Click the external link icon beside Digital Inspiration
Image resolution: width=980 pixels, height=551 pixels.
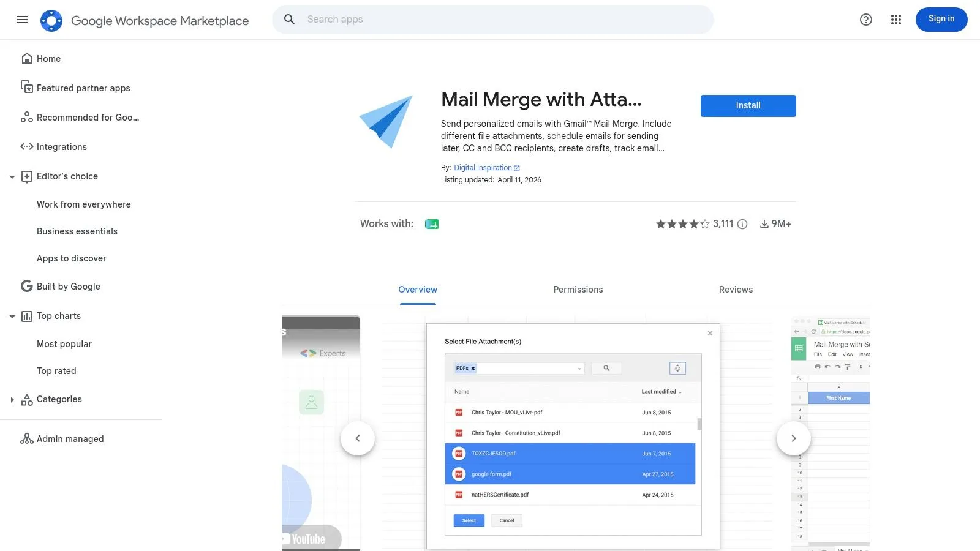[517, 168]
